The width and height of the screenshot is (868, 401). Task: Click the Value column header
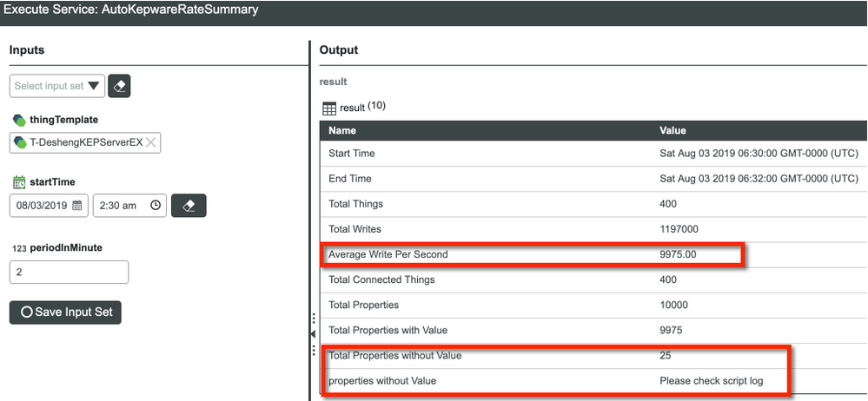(x=673, y=130)
